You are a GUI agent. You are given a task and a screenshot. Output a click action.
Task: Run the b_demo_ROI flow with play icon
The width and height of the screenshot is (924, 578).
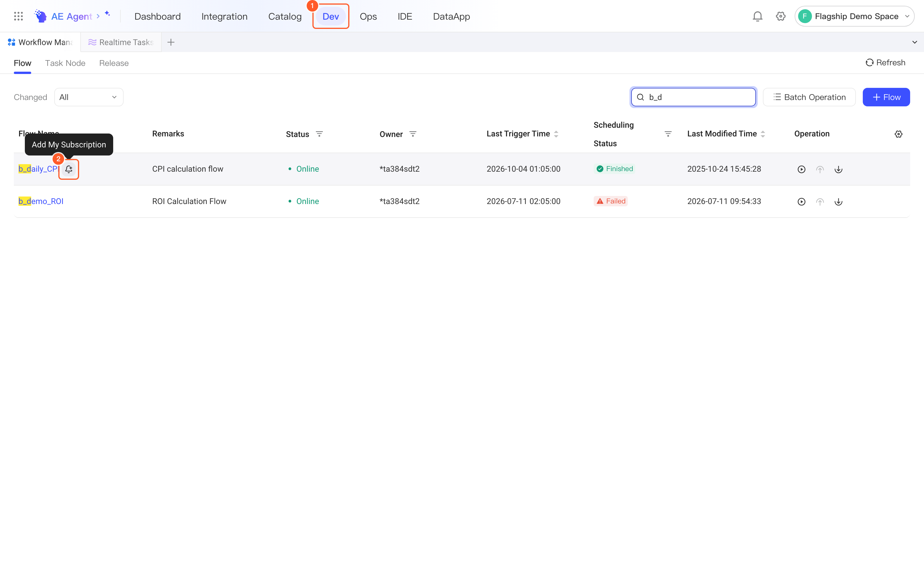click(x=802, y=201)
